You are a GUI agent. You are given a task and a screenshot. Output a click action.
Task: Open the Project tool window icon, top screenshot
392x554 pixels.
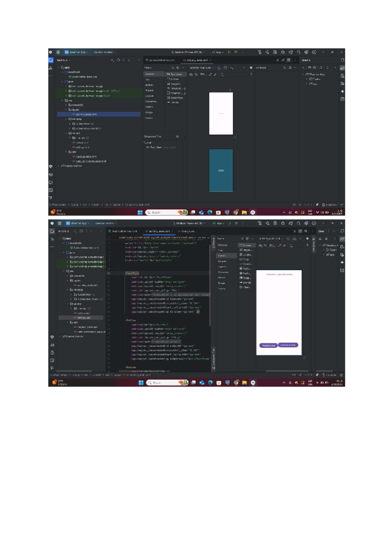point(51,60)
